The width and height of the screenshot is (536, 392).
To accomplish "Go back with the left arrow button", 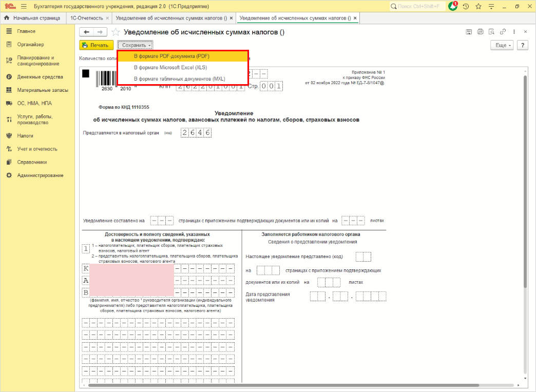I will (86, 32).
